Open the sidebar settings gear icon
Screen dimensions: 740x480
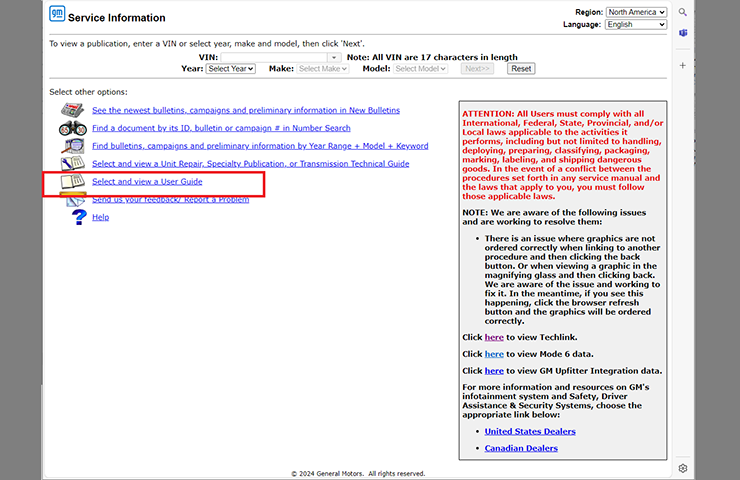point(683,468)
